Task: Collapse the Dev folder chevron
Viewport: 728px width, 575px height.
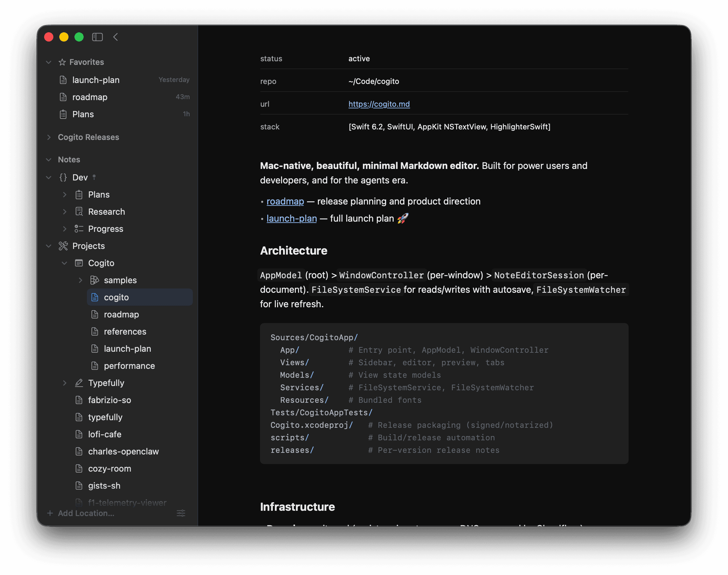Action: tap(49, 178)
